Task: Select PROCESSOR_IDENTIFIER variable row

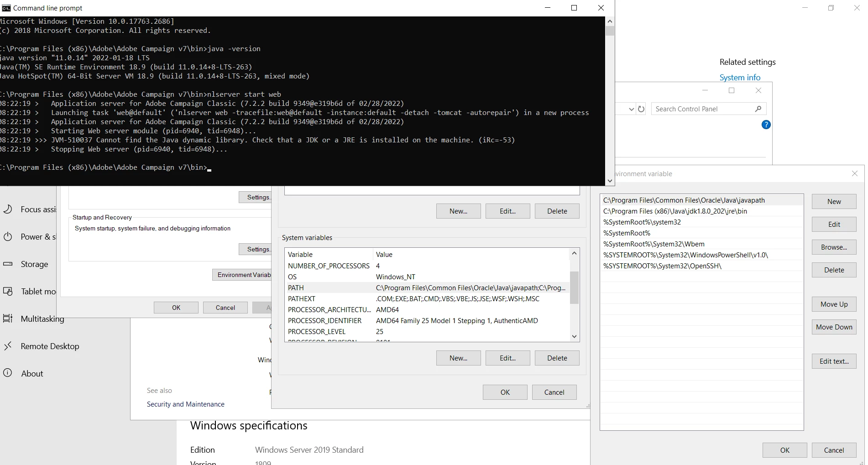Action: [x=427, y=320]
